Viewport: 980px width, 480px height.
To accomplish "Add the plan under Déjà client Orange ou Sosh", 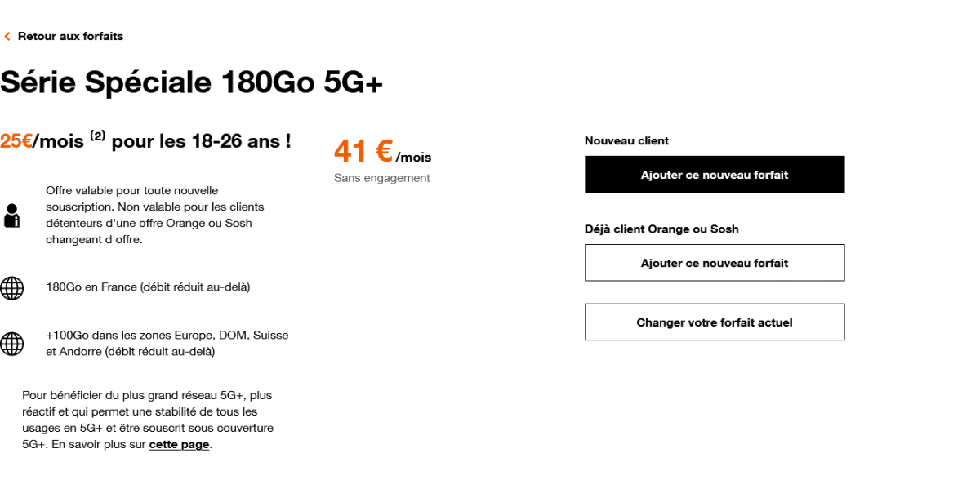I will [x=714, y=263].
